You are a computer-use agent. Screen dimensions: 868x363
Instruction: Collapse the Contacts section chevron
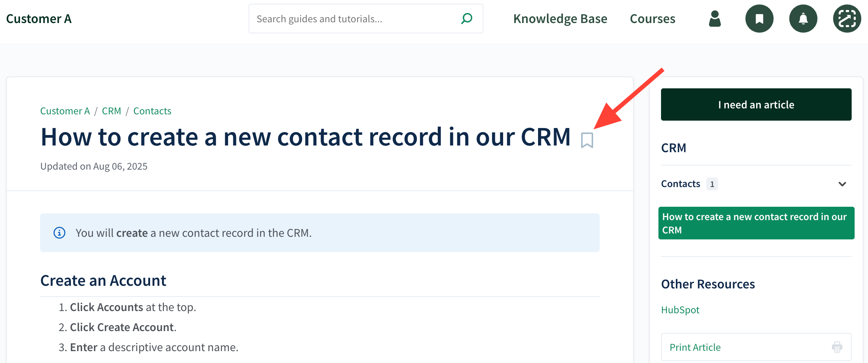842,184
